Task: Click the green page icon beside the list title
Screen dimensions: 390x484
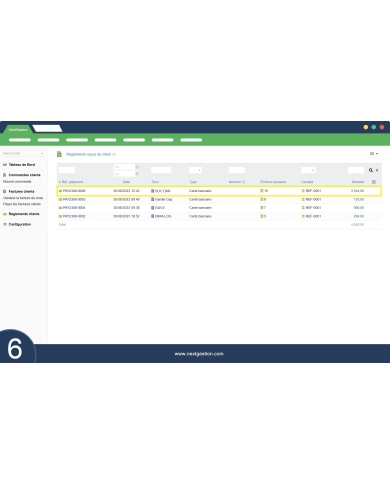Action: (x=59, y=154)
